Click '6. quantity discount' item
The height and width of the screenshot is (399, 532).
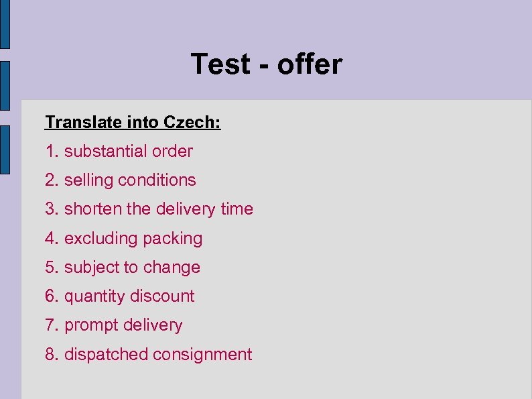tap(119, 296)
